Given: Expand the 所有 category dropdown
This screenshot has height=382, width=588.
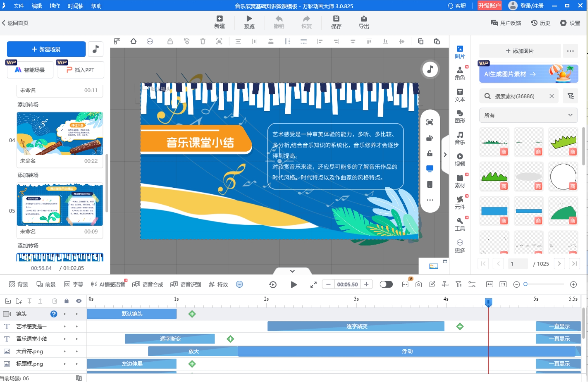Looking at the screenshot, I should click(x=528, y=115).
